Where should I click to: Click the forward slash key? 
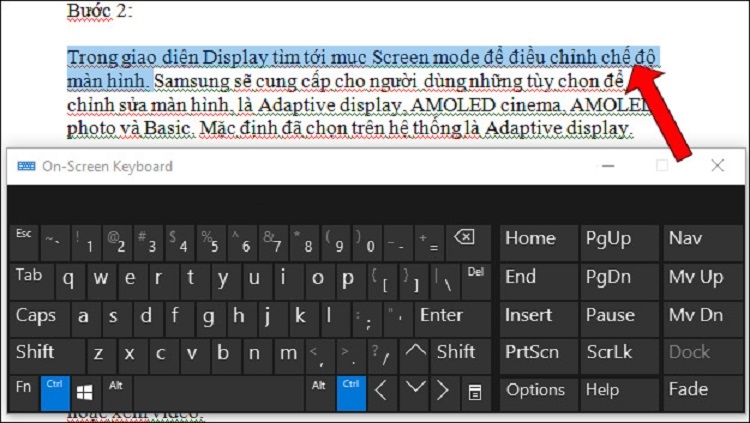pyautogui.click(x=382, y=356)
